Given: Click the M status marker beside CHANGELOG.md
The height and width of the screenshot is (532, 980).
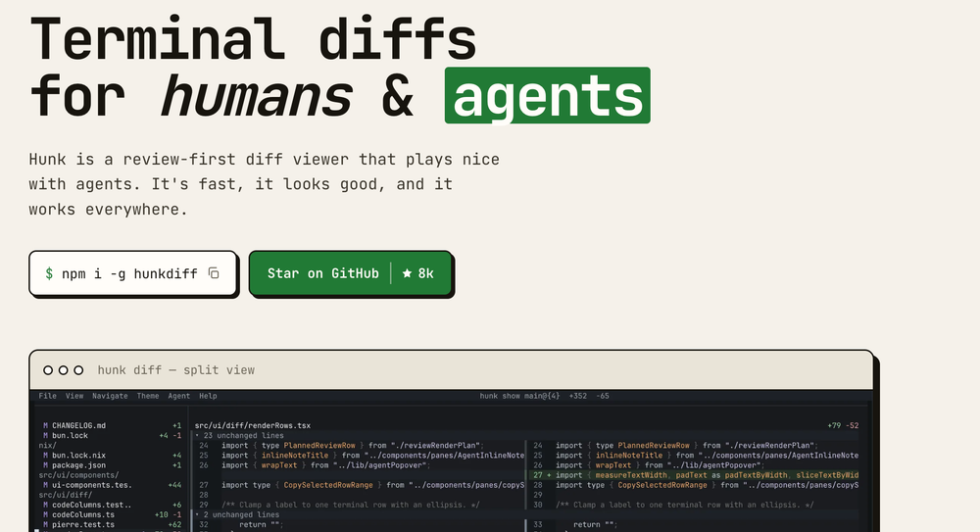Looking at the screenshot, I should 45,426.
